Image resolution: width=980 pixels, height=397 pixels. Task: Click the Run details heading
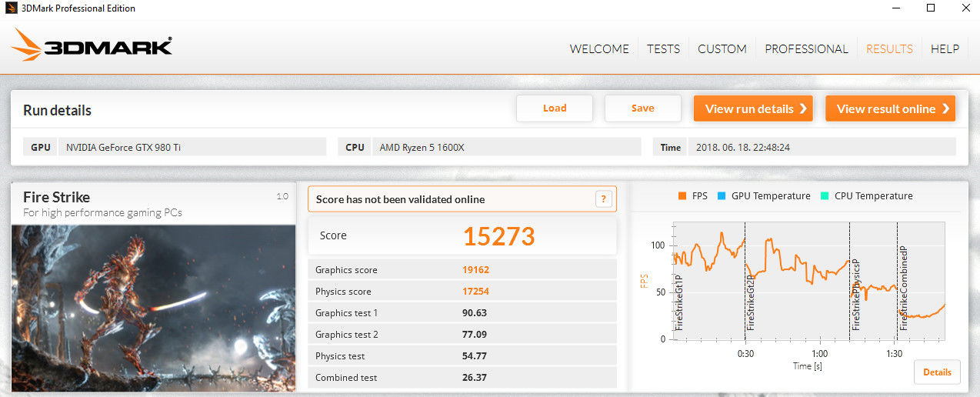pos(57,110)
